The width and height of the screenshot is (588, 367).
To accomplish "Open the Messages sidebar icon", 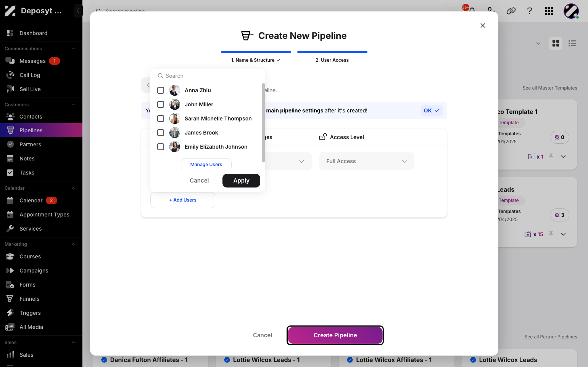I will (x=10, y=61).
